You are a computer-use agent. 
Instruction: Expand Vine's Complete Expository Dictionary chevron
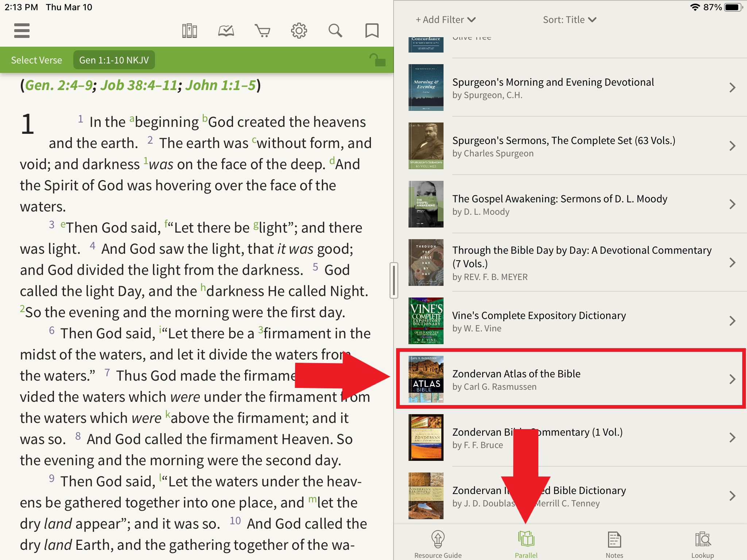point(732,321)
